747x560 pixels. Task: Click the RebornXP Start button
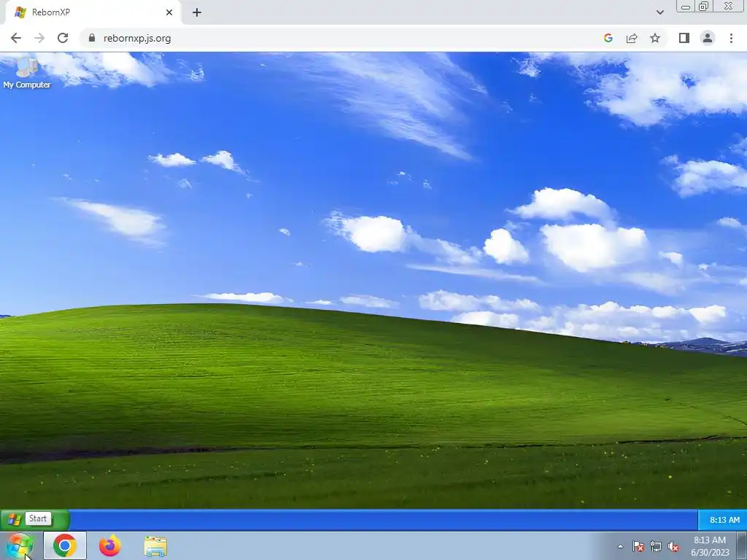[35, 519]
